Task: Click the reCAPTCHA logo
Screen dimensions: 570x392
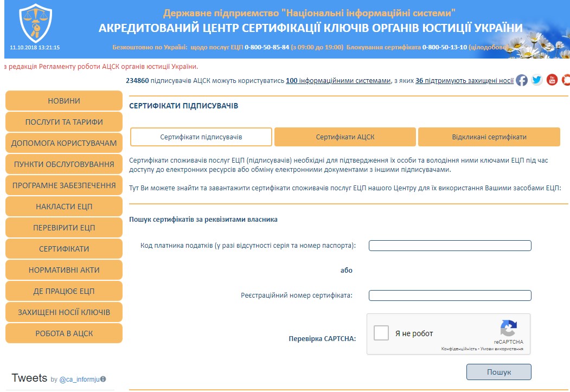Action: tap(508, 329)
